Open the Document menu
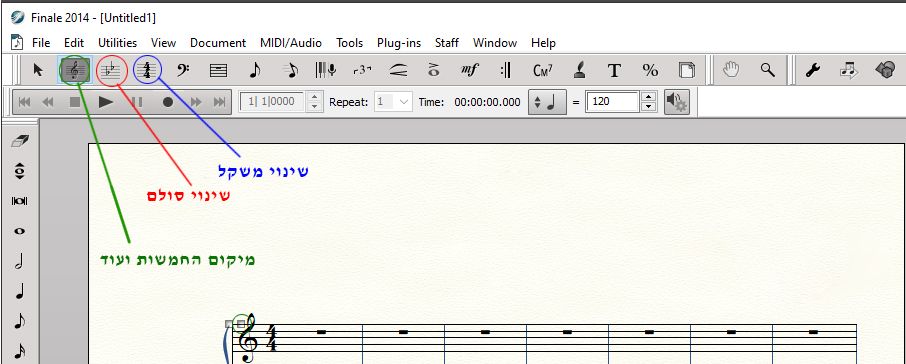This screenshot has height=364, width=906. click(218, 43)
